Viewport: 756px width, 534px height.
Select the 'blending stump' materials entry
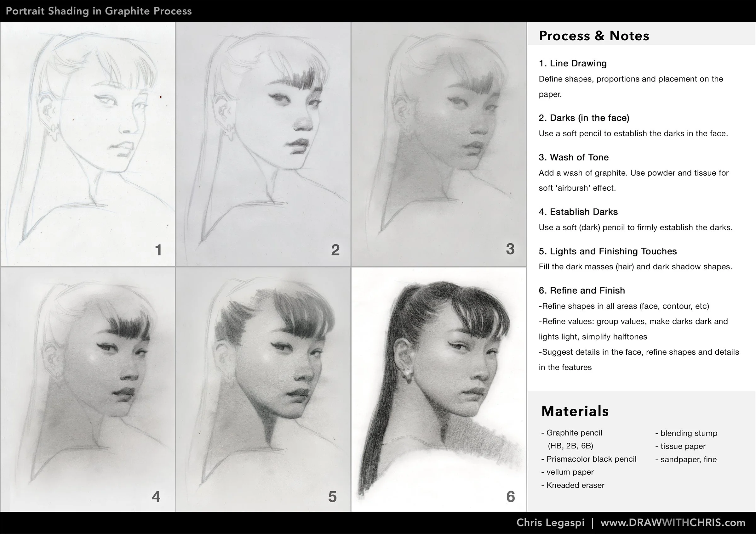tap(687, 433)
